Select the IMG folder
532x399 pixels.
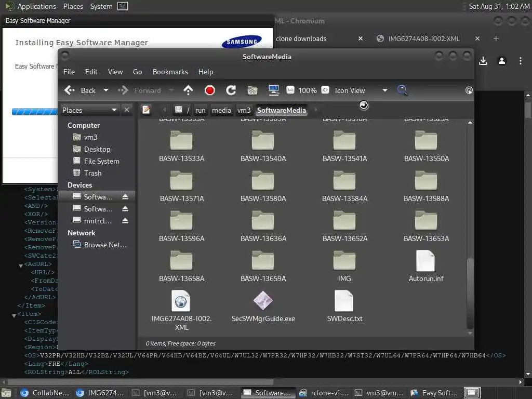344,267
